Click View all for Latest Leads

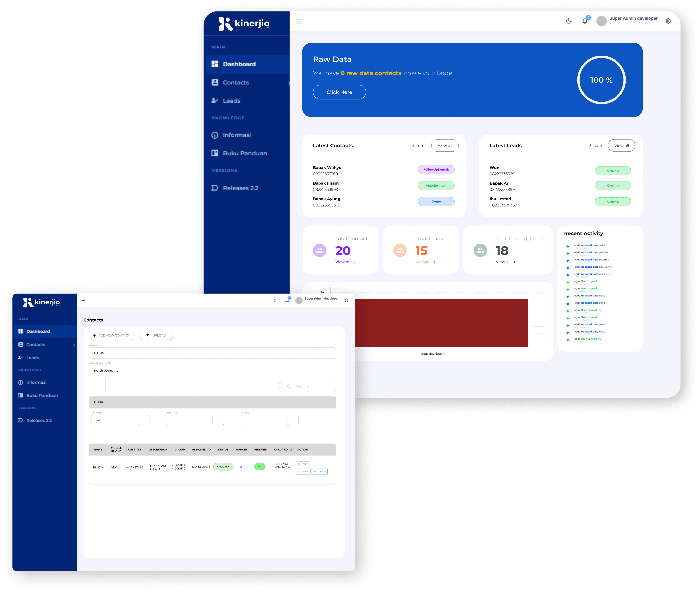point(621,146)
